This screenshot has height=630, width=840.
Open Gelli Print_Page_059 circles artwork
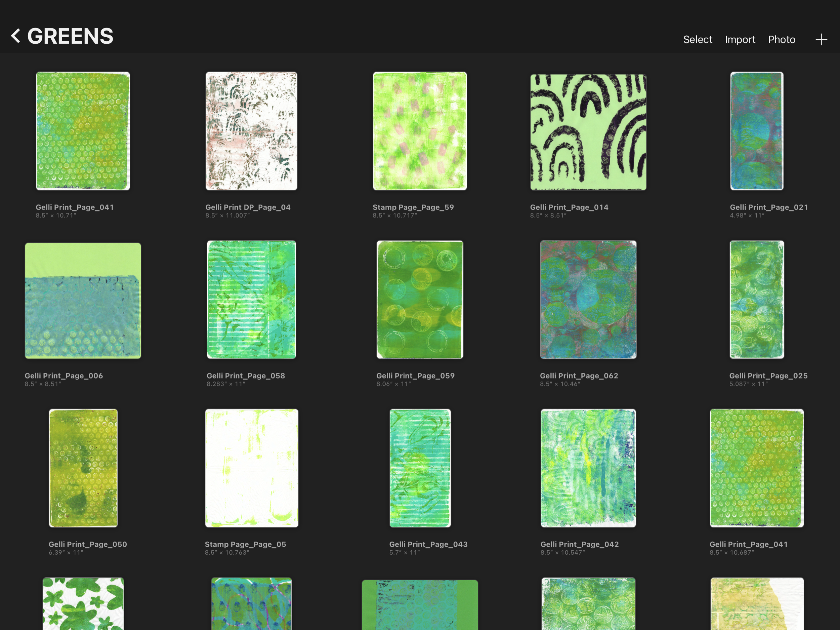(420, 300)
